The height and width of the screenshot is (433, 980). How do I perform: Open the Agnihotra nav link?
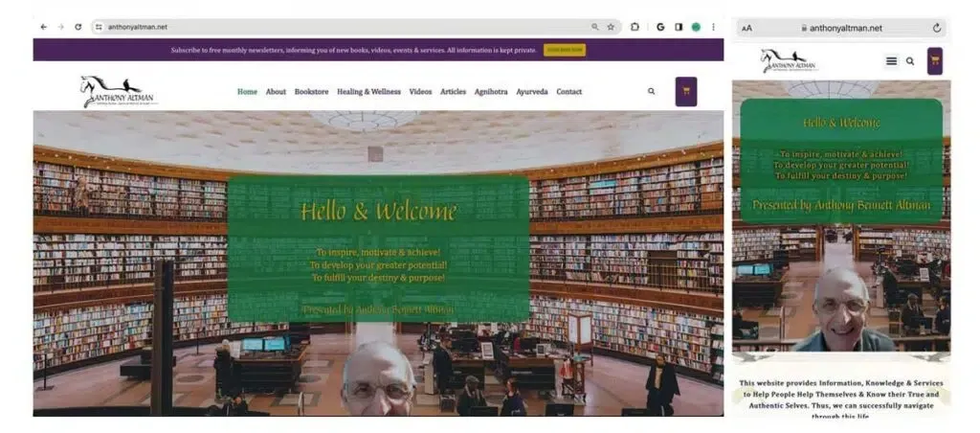(491, 91)
